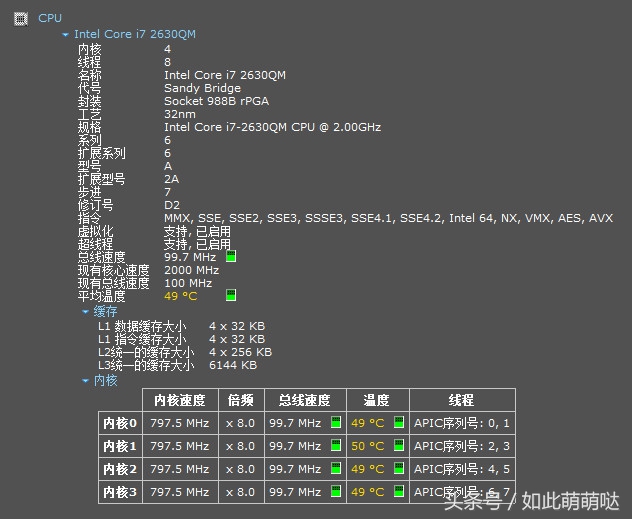Select the 内核1 row label

120,446
